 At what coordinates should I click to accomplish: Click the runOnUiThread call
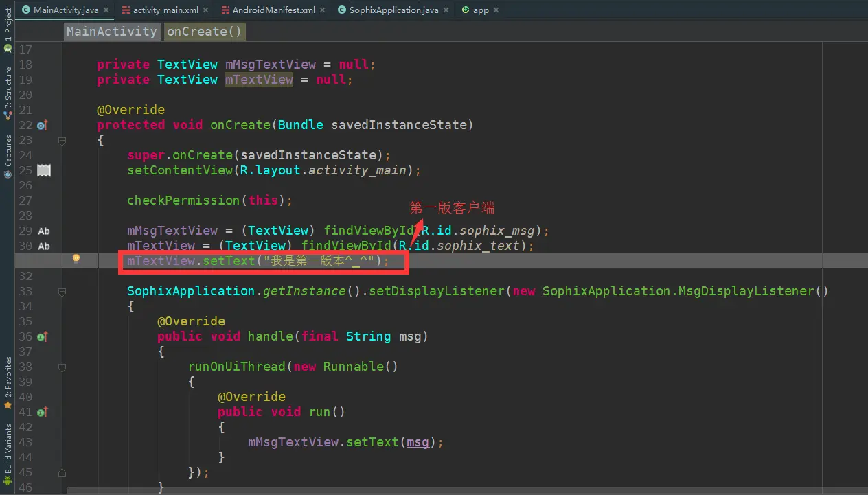tap(236, 367)
